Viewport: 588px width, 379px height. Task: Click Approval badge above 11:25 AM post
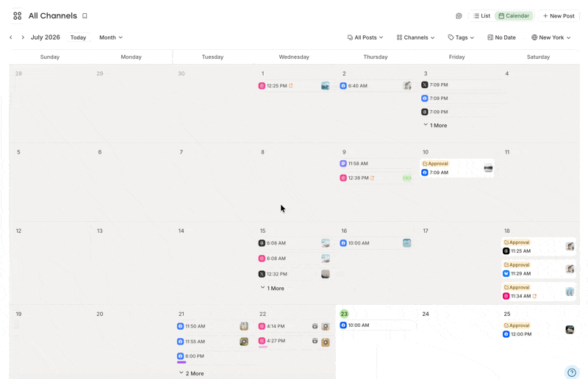(x=517, y=242)
